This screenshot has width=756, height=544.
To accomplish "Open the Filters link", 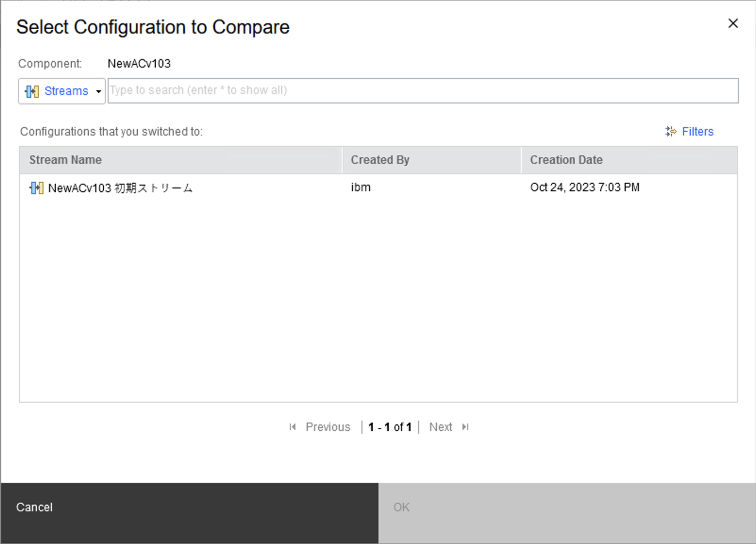I will (x=697, y=132).
